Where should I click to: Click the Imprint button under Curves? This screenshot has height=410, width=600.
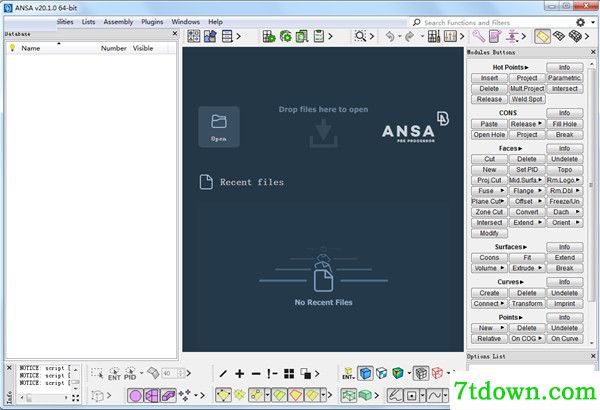pos(564,304)
